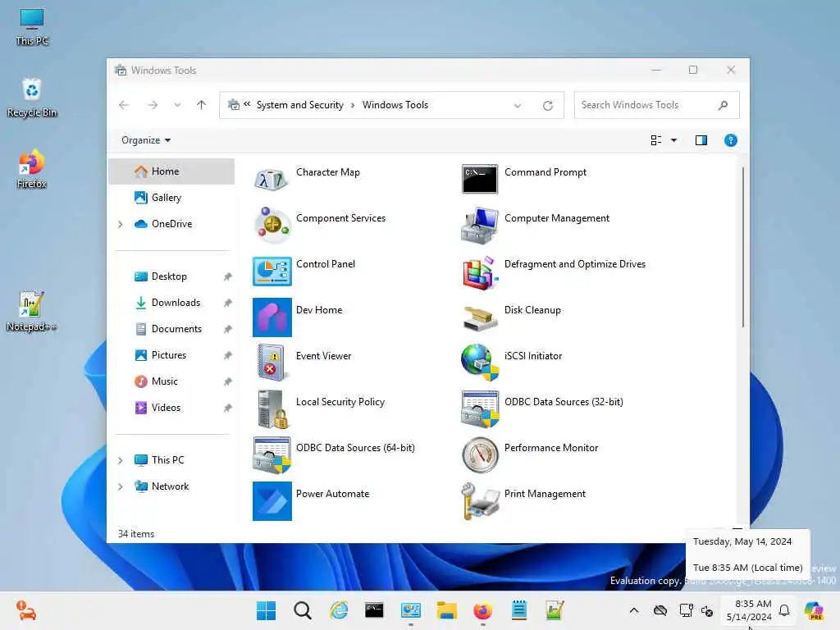The width and height of the screenshot is (840, 630).
Task: Select the Power Automate icon
Action: click(272, 501)
